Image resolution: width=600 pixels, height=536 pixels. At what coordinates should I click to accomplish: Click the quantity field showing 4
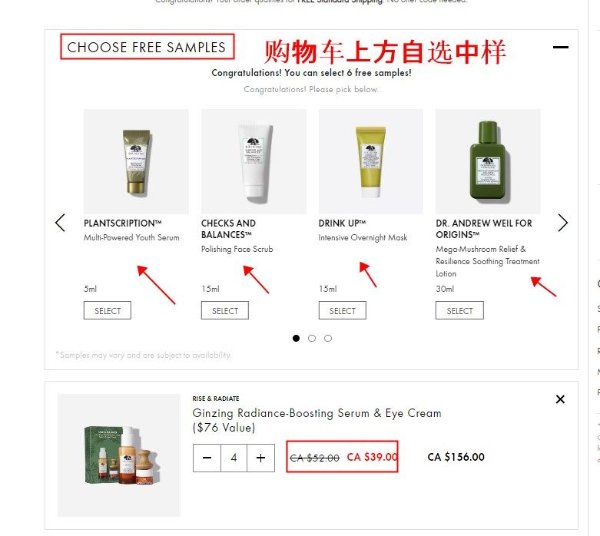pyautogui.click(x=234, y=458)
